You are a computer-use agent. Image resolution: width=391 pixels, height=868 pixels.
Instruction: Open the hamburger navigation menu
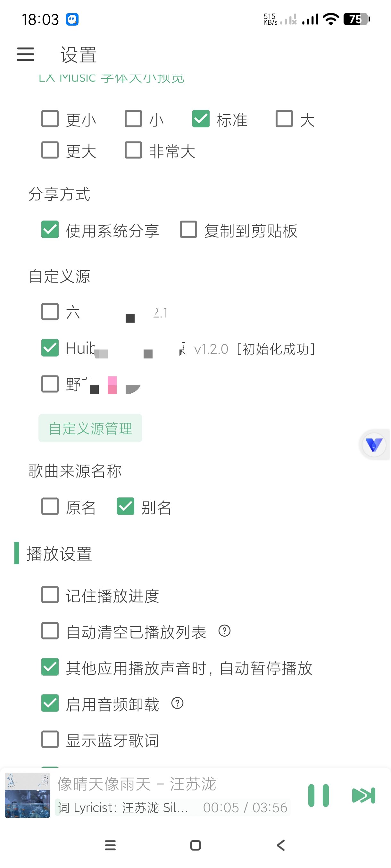coord(26,54)
